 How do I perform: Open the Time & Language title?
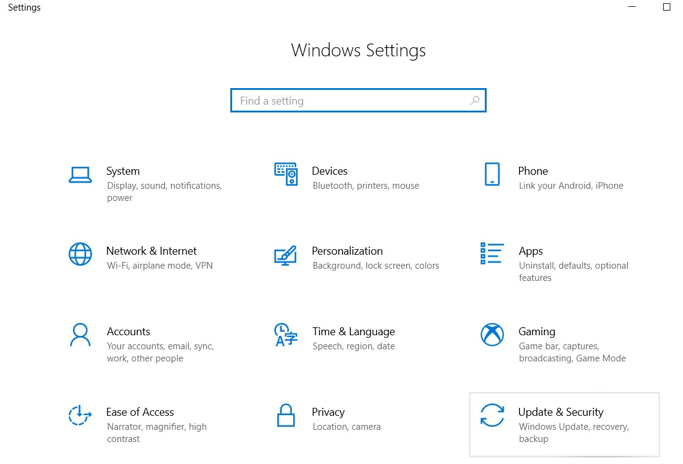tap(354, 332)
